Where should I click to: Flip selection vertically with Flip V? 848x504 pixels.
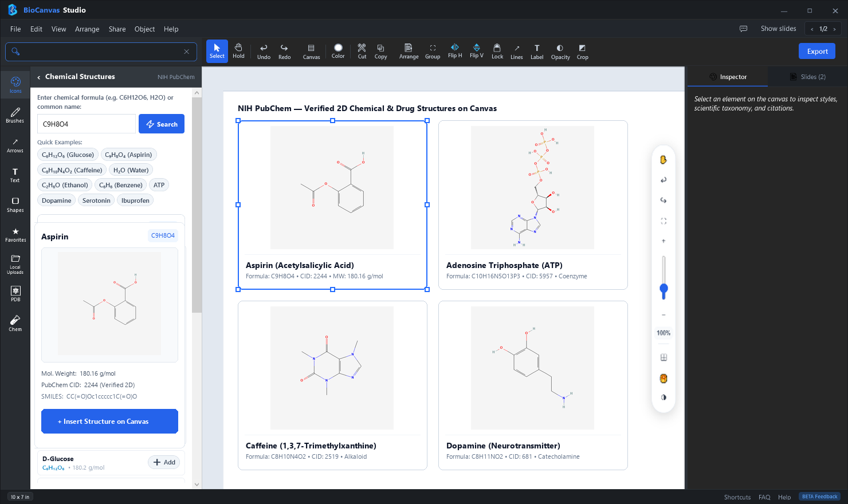pos(477,51)
